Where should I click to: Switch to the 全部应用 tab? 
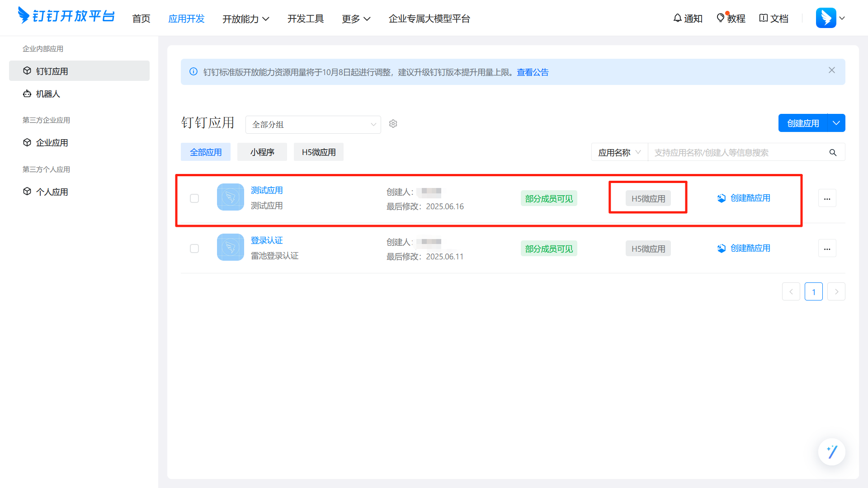click(x=206, y=152)
